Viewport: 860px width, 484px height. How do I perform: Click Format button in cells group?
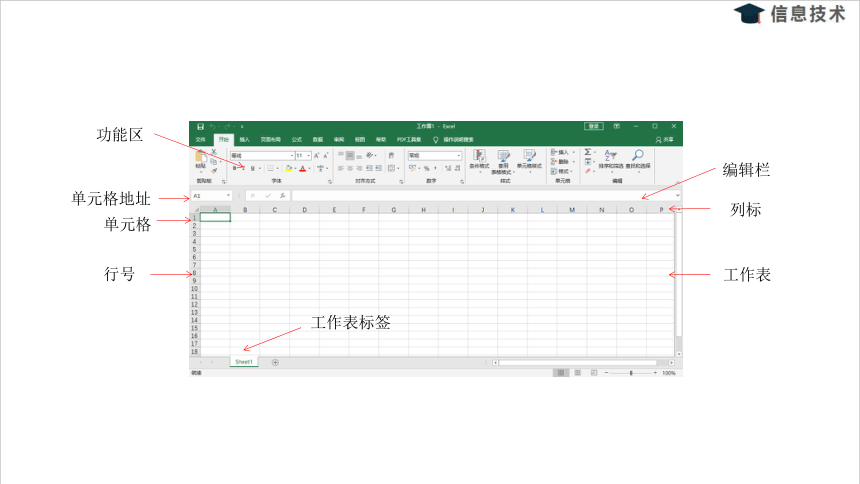pos(562,171)
